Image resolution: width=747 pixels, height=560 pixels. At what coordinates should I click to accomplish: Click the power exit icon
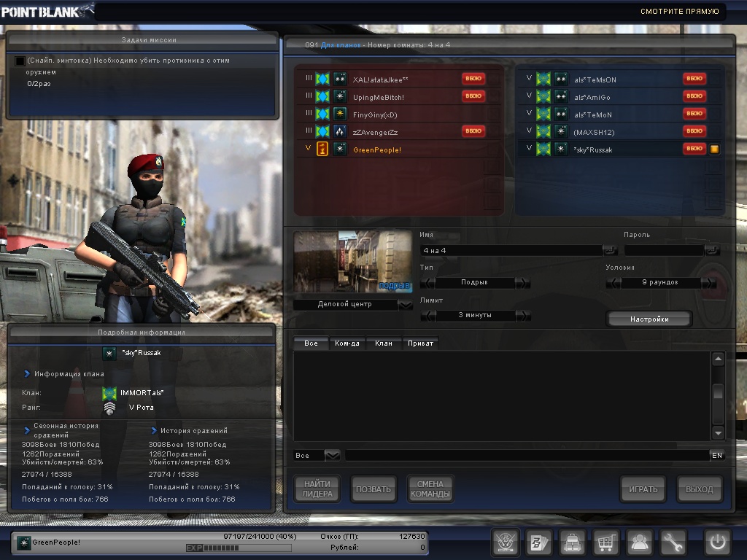pos(716,543)
